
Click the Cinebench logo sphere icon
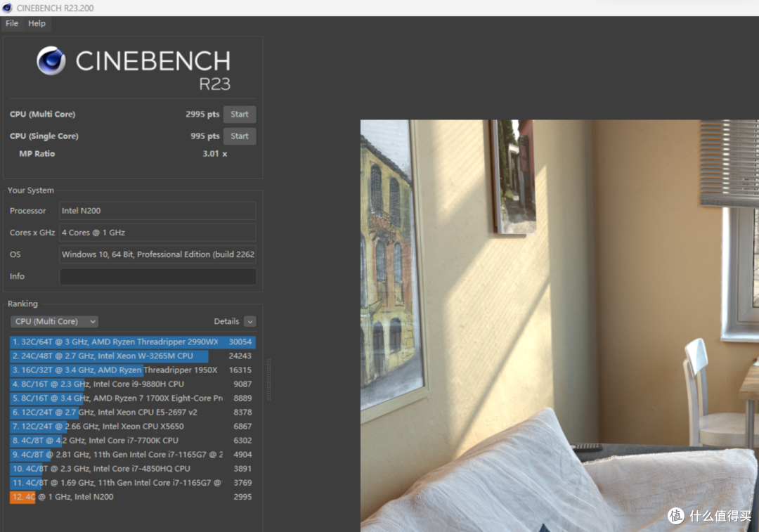pyautogui.click(x=51, y=60)
